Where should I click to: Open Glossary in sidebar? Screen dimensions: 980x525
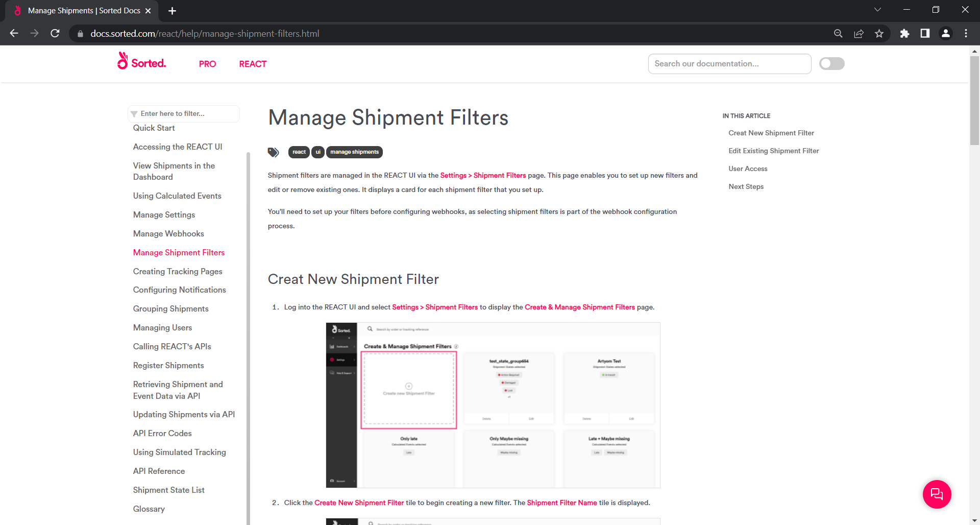(149, 509)
